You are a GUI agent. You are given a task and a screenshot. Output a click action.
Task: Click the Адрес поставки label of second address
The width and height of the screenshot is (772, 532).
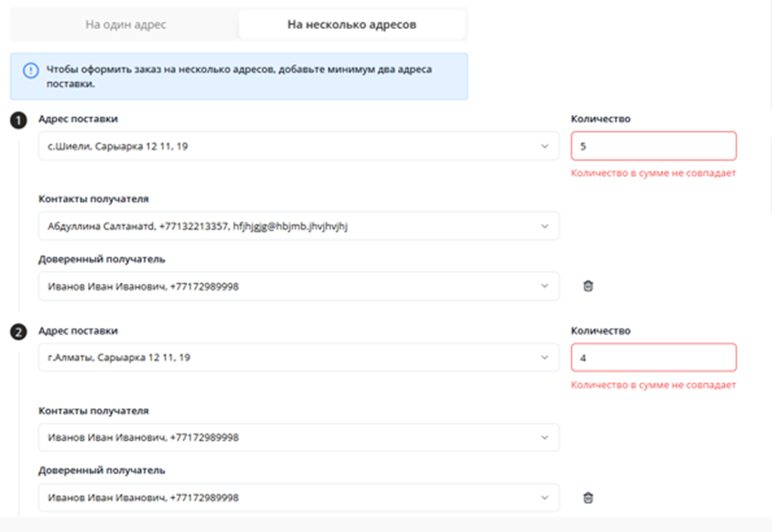click(78, 330)
